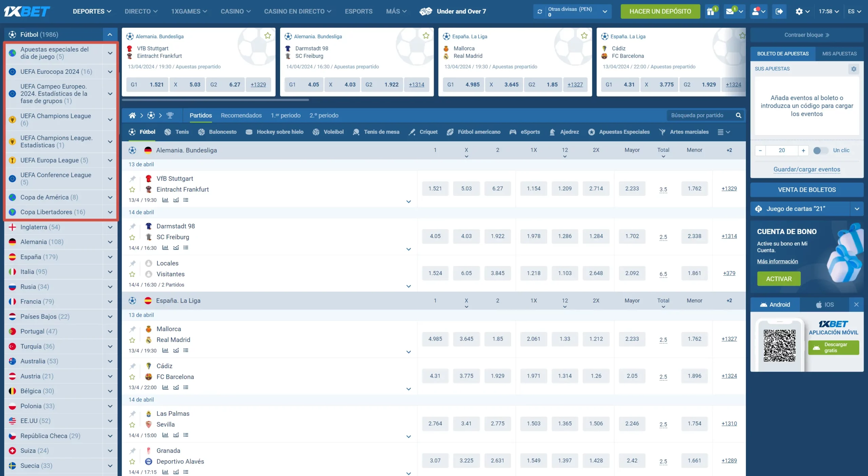Click football icon in Alemania Bundesliga header
Screen dimensions: 868x476
coord(133,150)
